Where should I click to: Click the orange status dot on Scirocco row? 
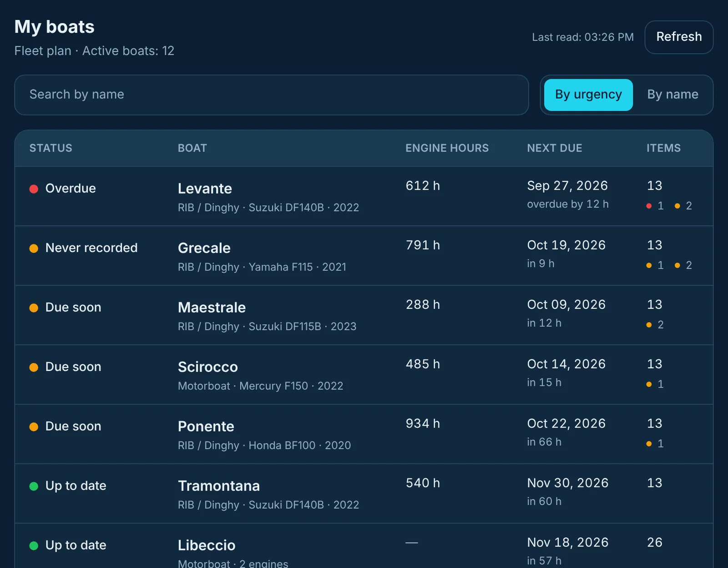[34, 367]
